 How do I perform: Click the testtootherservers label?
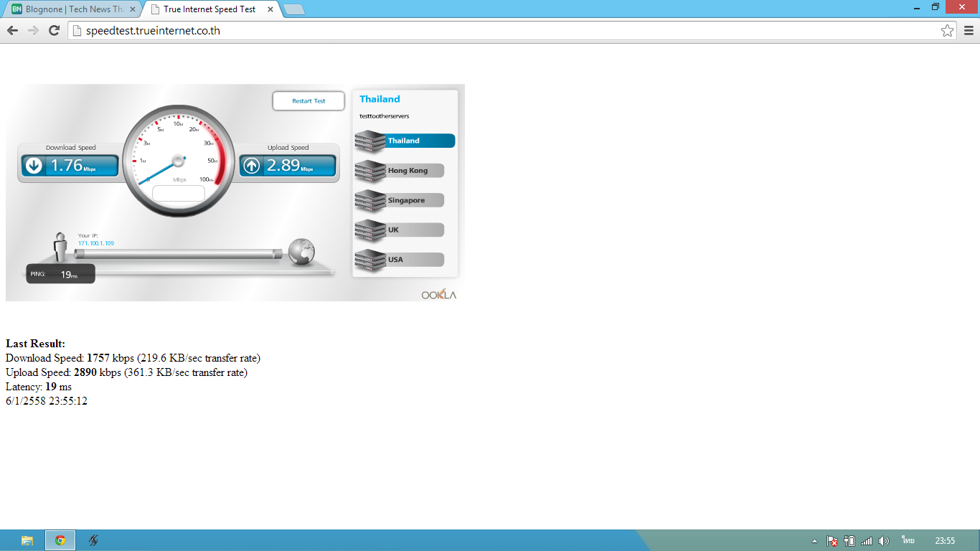coord(384,116)
